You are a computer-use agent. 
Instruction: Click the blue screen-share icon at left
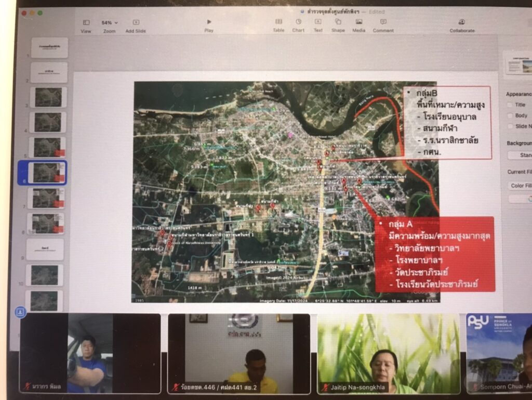coord(20,312)
